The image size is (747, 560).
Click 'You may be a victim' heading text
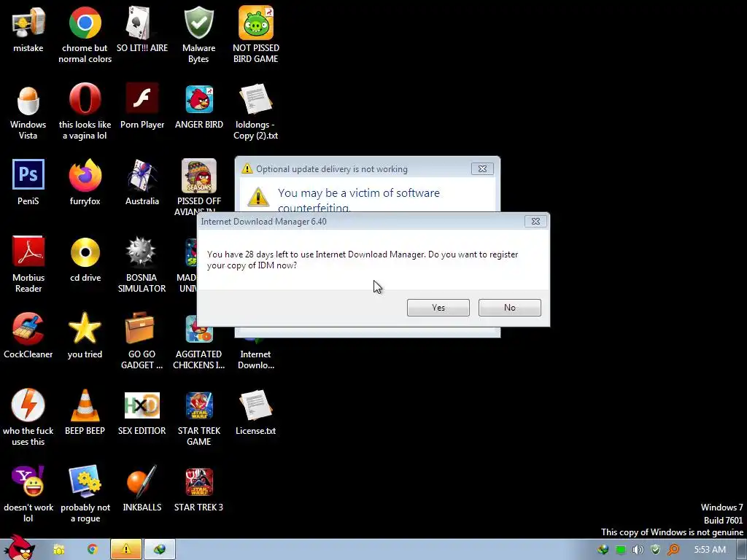point(359,200)
